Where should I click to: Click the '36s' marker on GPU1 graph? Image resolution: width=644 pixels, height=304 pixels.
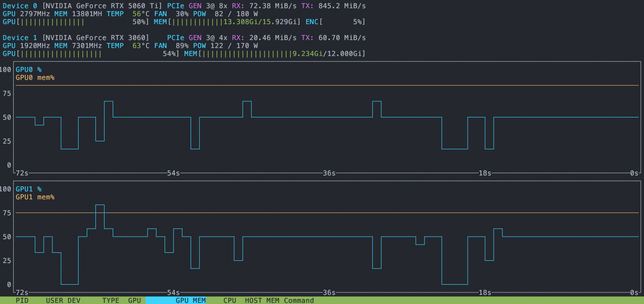coord(329,292)
